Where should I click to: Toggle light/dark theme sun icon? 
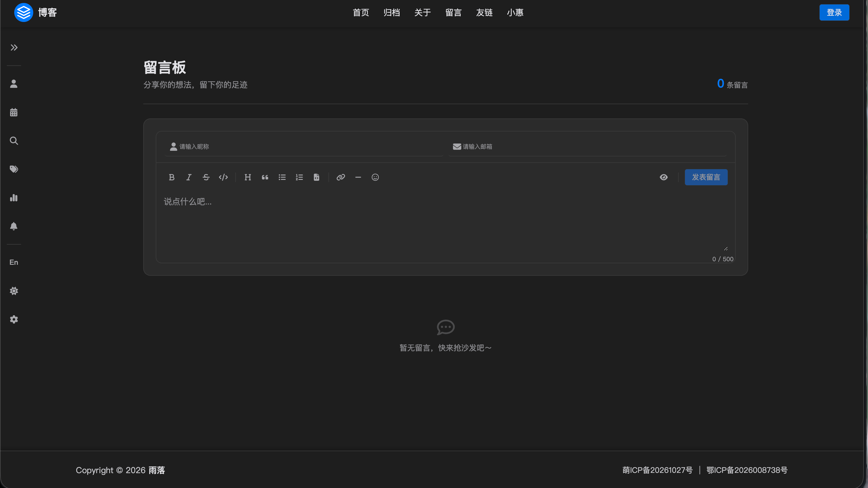(x=14, y=291)
